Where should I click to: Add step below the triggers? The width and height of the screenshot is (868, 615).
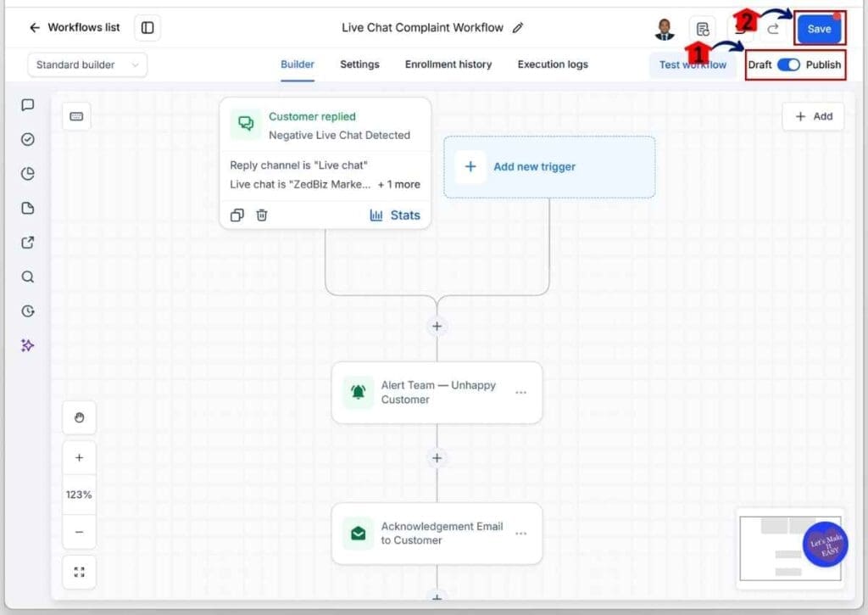click(x=437, y=327)
